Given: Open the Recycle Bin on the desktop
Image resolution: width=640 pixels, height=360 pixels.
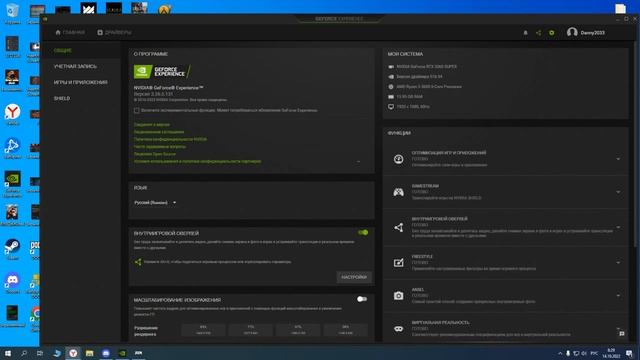Looking at the screenshot, I should click(12, 13).
